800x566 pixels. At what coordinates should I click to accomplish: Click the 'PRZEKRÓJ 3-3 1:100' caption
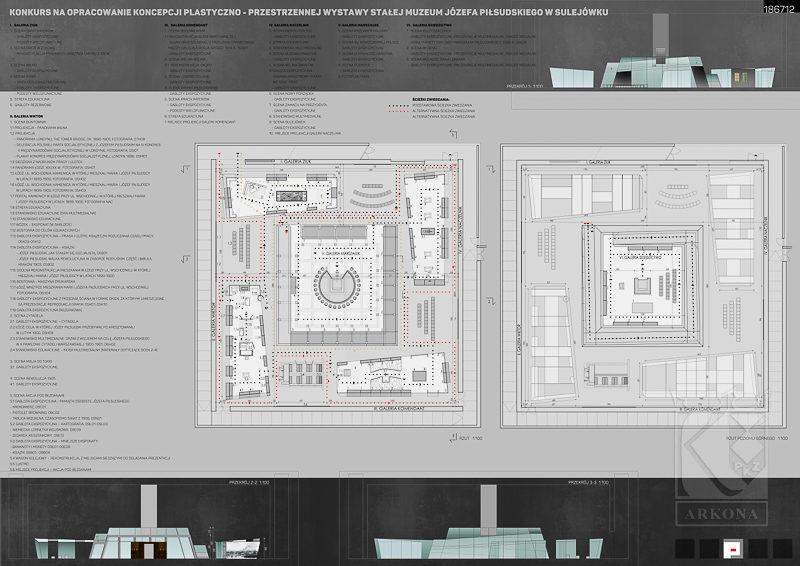pos(588,482)
